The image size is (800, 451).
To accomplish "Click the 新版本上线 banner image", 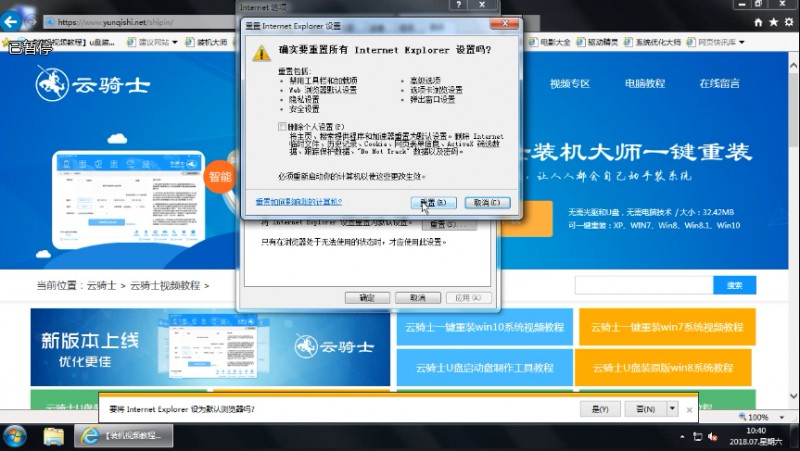I will pyautogui.click(x=210, y=347).
